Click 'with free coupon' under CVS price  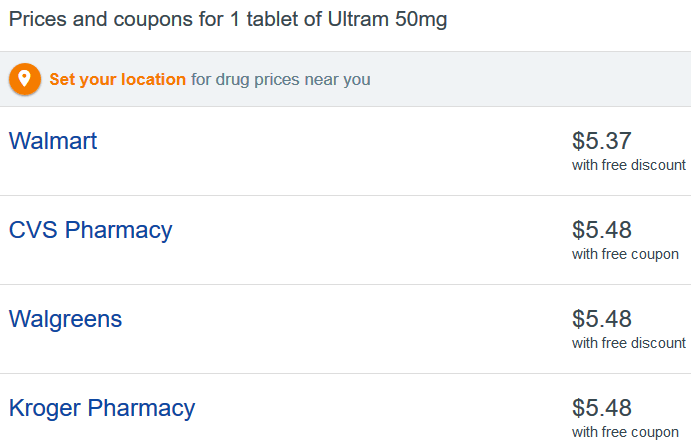[625, 255]
